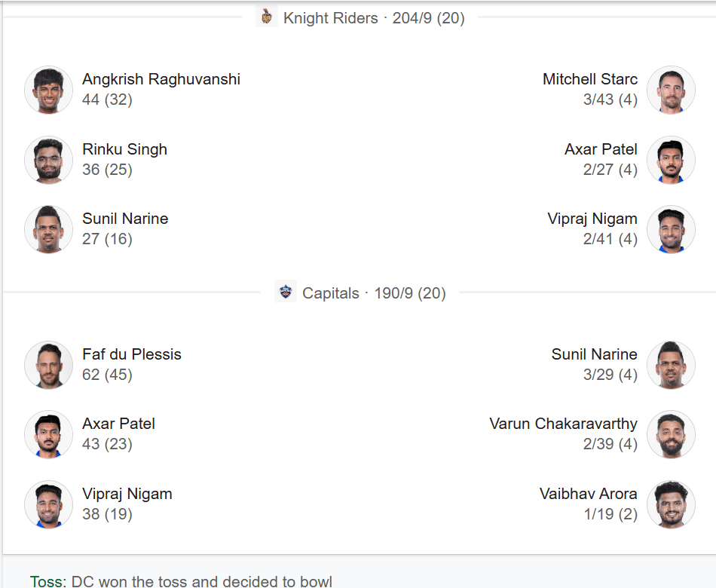Click Faf du Plessis's avatar

click(x=48, y=364)
